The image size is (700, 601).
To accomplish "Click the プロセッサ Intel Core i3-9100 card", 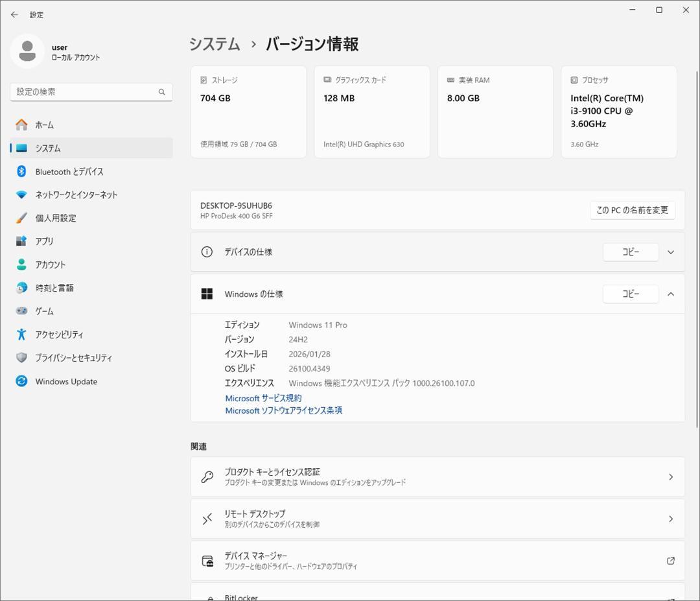I will pos(619,112).
